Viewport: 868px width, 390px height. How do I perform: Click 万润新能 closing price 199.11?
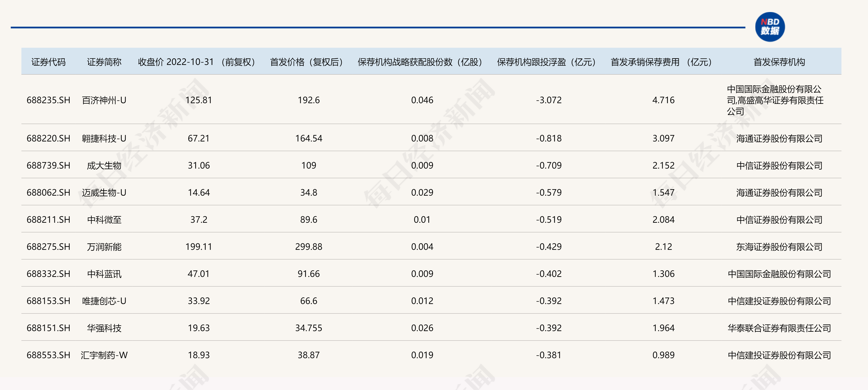[199, 247]
